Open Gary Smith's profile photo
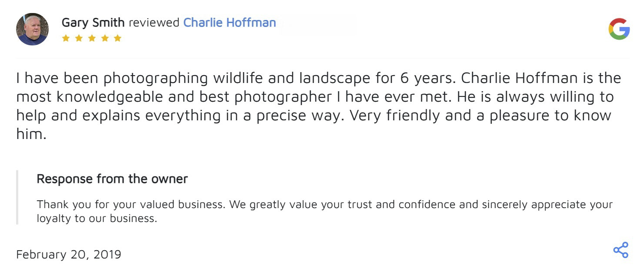Image resolution: width=644 pixels, height=275 pixels. [32, 29]
